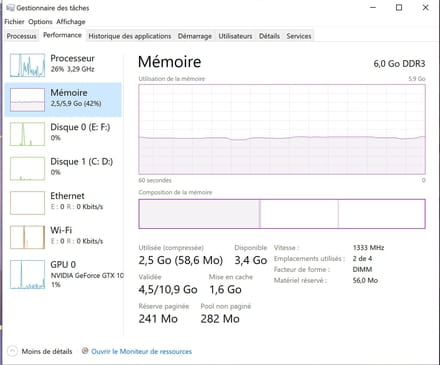Open the Utilisateurs tab
The height and width of the screenshot is (365, 440).
click(x=235, y=36)
